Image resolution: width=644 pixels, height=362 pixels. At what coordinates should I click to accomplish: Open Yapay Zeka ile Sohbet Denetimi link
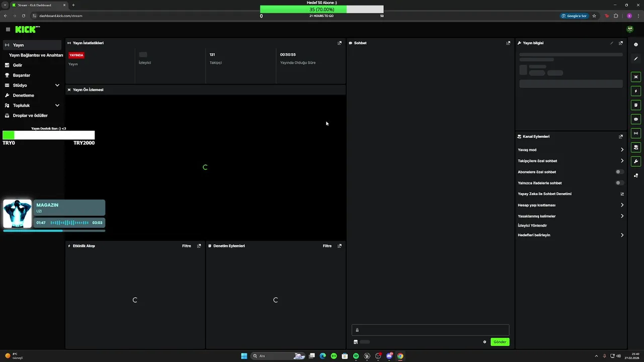571,194
